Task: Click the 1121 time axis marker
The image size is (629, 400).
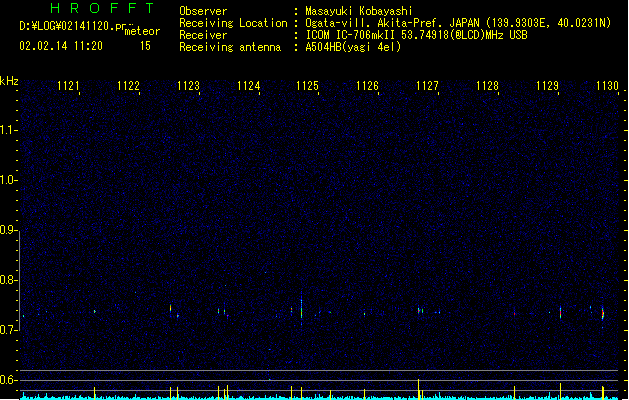Action: pos(68,86)
